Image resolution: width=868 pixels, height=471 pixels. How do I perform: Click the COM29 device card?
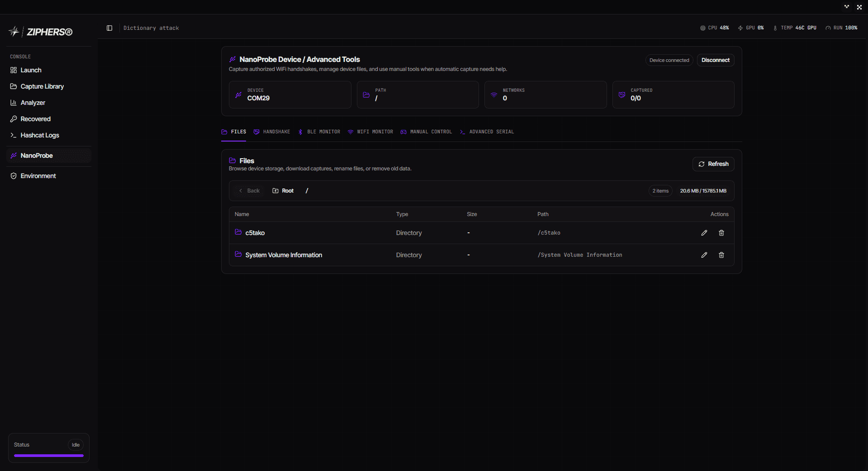pos(290,94)
